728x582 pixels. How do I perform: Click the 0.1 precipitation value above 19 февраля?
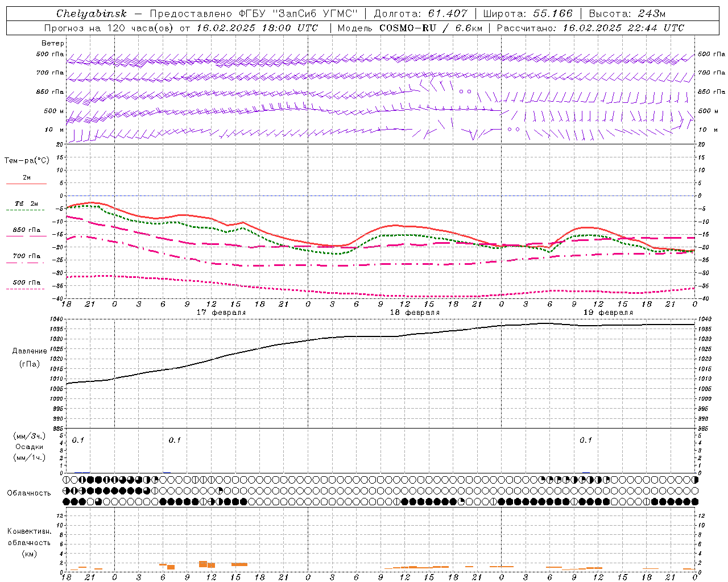[586, 440]
